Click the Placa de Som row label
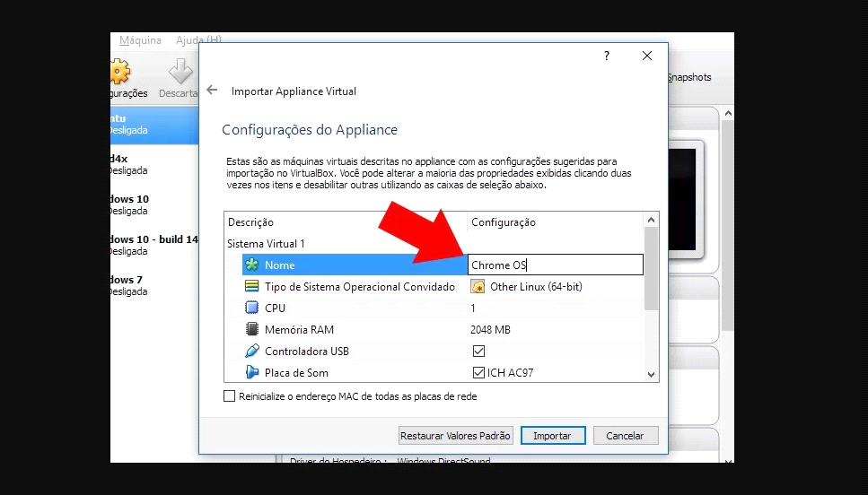The height and width of the screenshot is (495, 868). [296, 373]
